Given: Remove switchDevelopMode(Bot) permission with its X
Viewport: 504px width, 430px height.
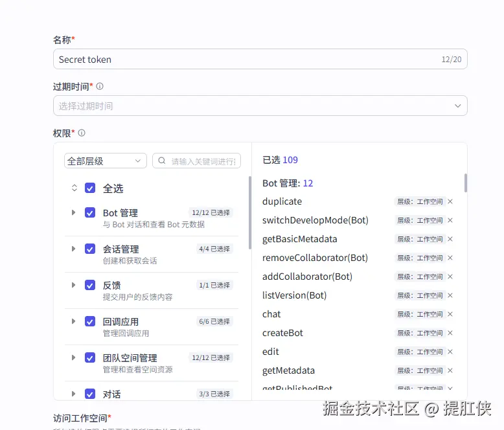Looking at the screenshot, I should click(x=450, y=220).
